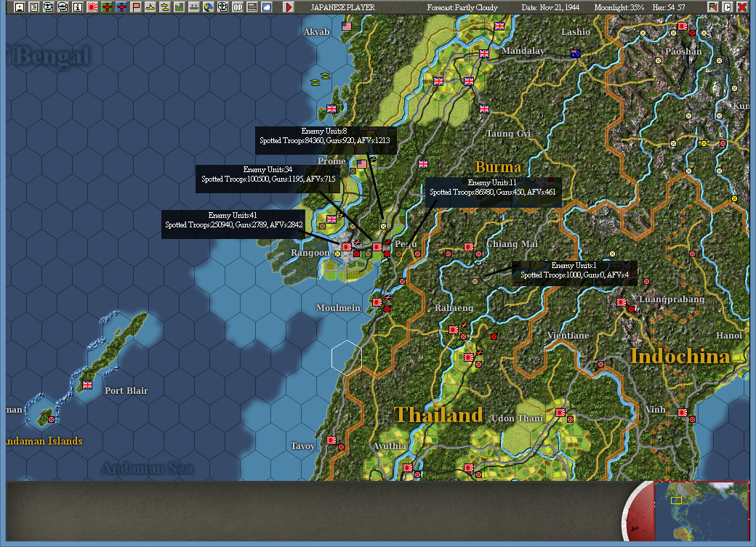Select the Japanese base icon at Chiang Mai
Viewport: 756px width, 547px height.
(x=468, y=247)
